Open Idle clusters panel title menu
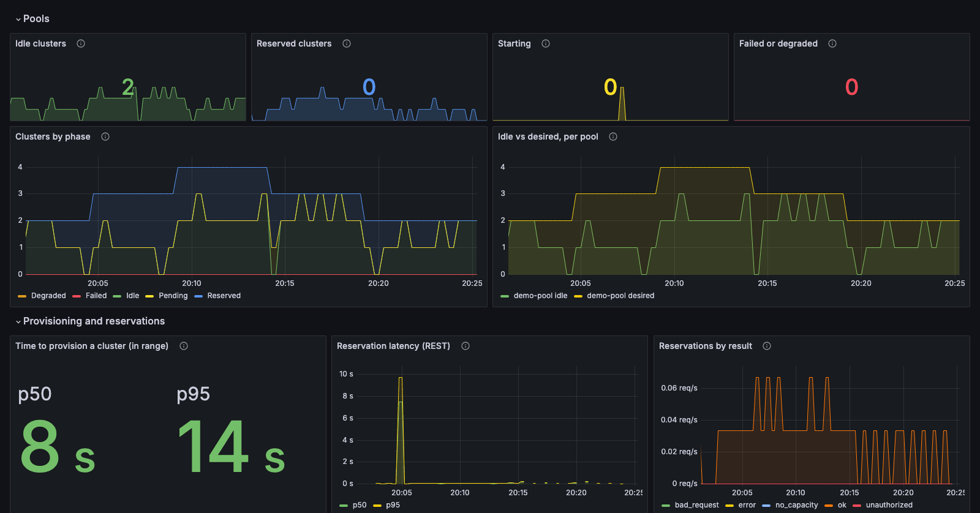Screen dimensions: 980x513 click(x=40, y=43)
